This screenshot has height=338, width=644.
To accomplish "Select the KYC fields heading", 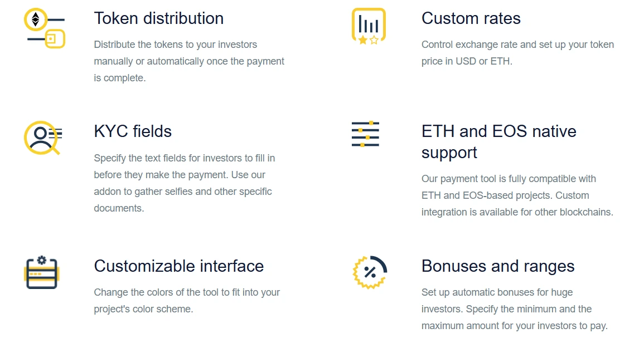I will coord(133,131).
